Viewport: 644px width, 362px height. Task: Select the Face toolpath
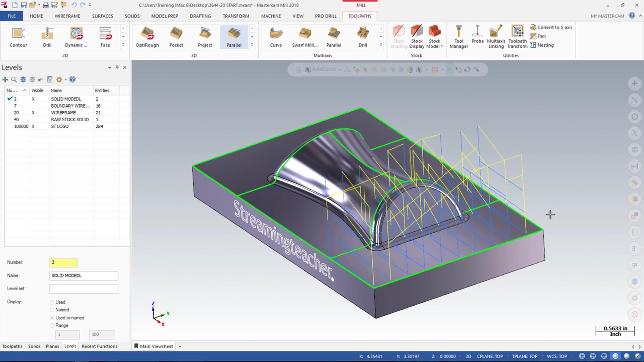coord(105,37)
